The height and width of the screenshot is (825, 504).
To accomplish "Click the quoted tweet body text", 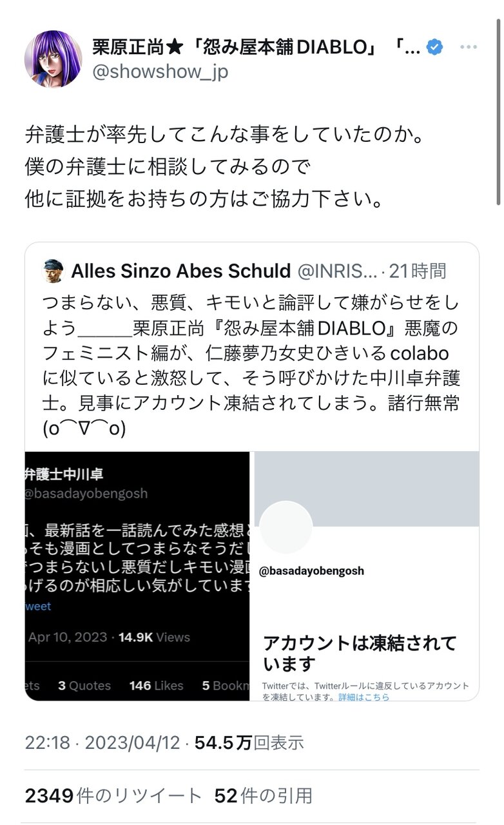I will pyautogui.click(x=251, y=365).
